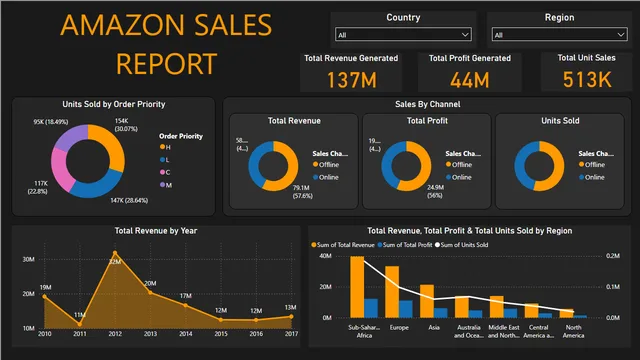Select blue Online slice in Units Sold donut
This screenshot has width=640, height=360.
[x=520, y=163]
